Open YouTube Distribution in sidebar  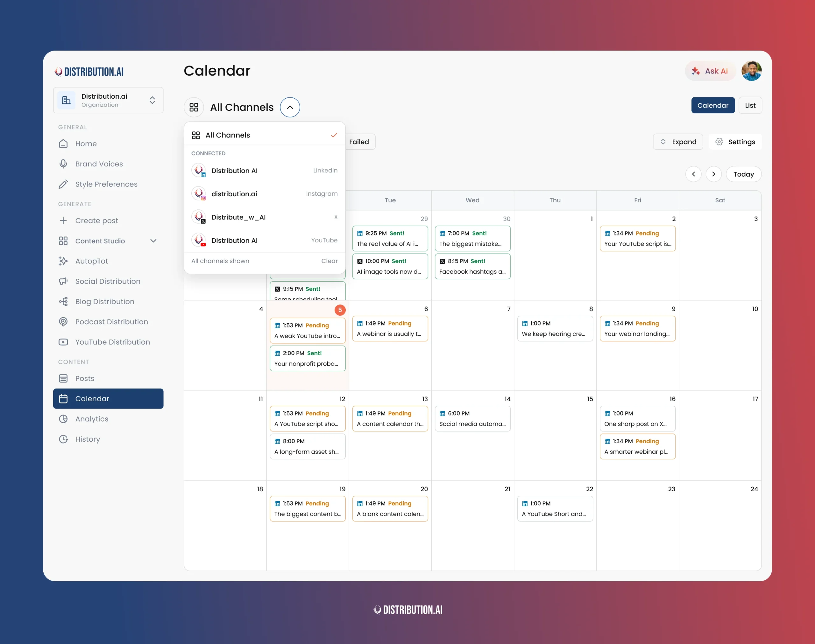pyautogui.click(x=108, y=342)
